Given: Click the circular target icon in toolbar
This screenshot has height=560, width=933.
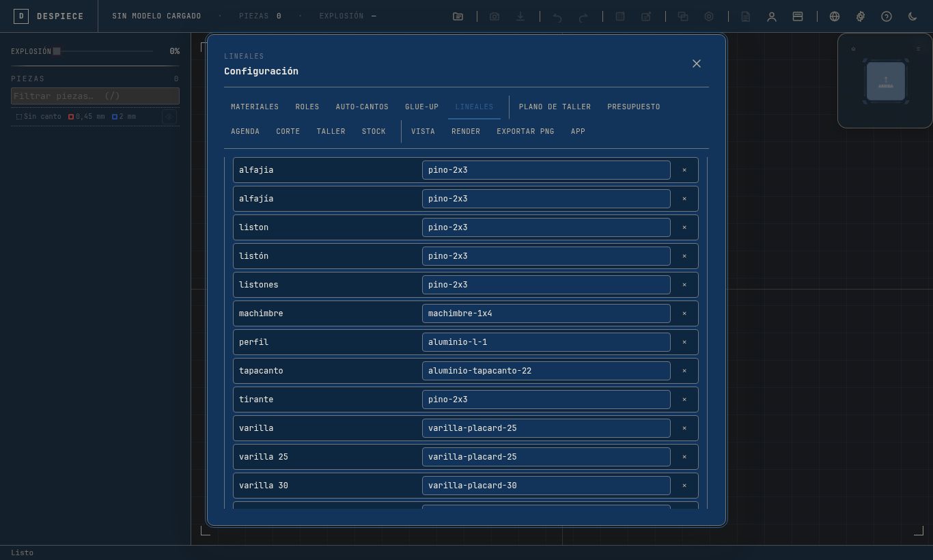Looking at the screenshot, I should (709, 16).
